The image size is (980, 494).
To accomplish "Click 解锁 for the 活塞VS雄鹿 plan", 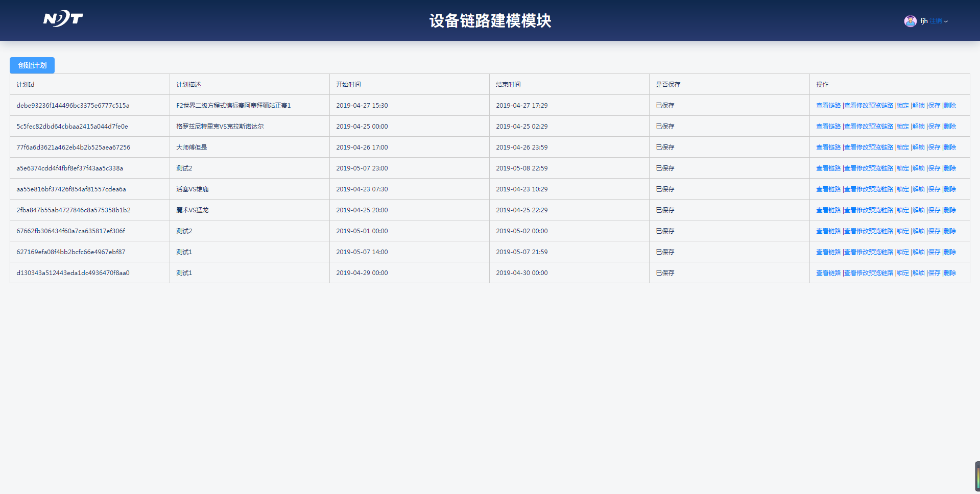I will coord(919,189).
